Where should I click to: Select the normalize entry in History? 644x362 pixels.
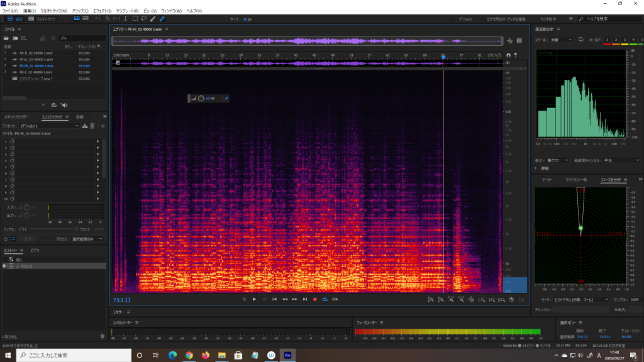(x=54, y=266)
